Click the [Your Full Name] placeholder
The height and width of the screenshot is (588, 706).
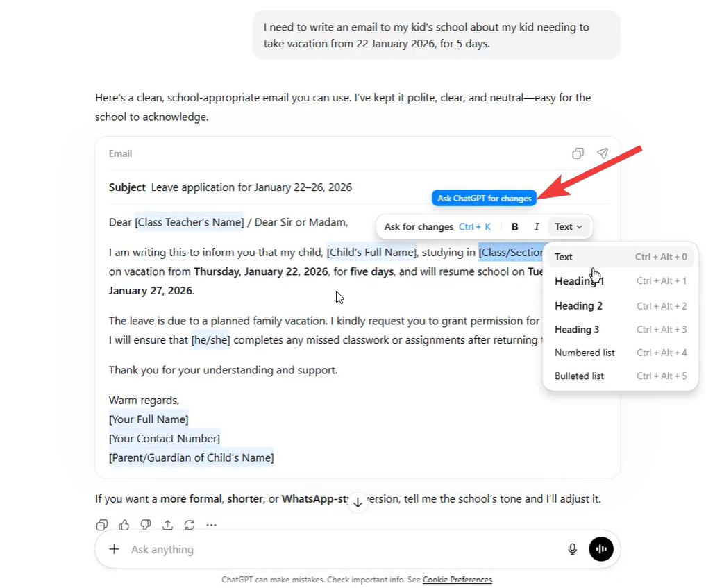(149, 419)
